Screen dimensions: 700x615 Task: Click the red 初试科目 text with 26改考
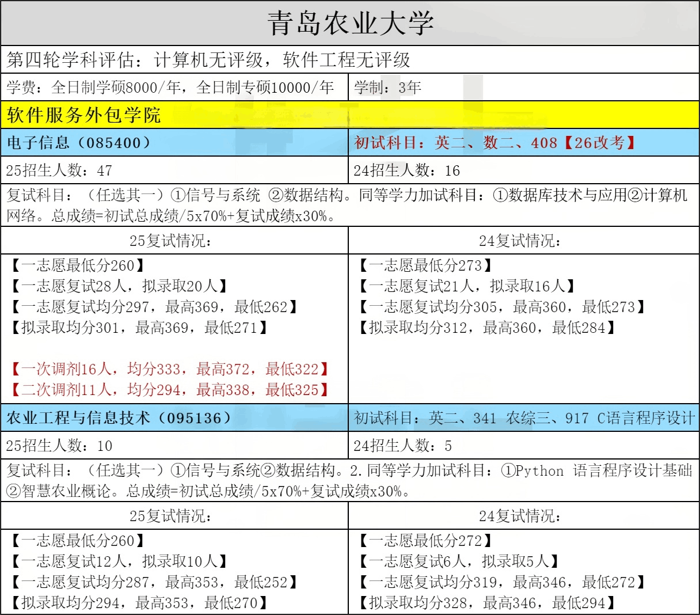pos(496,143)
